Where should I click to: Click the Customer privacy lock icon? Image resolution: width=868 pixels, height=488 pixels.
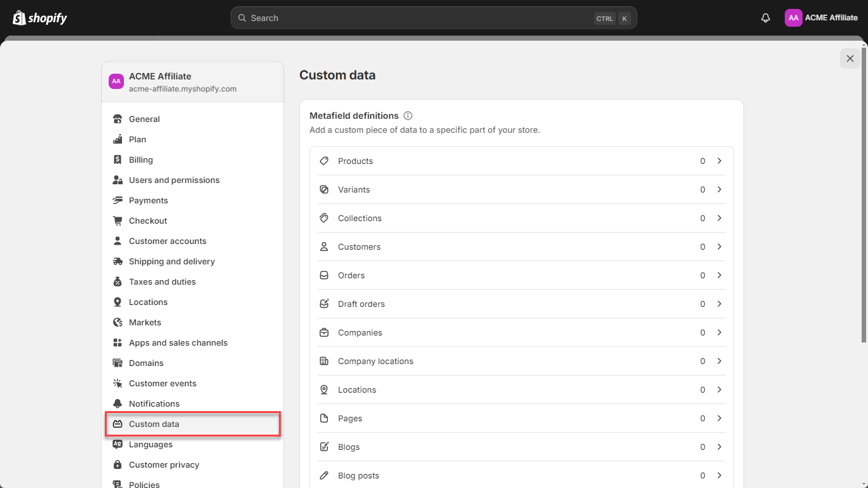pyautogui.click(x=118, y=464)
